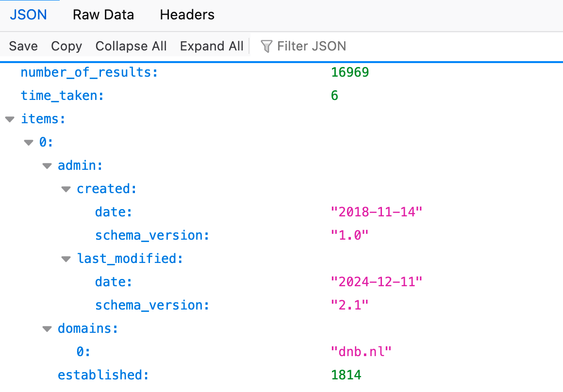563x392 pixels.
Task: Click the time_taken row label
Action: click(x=62, y=96)
